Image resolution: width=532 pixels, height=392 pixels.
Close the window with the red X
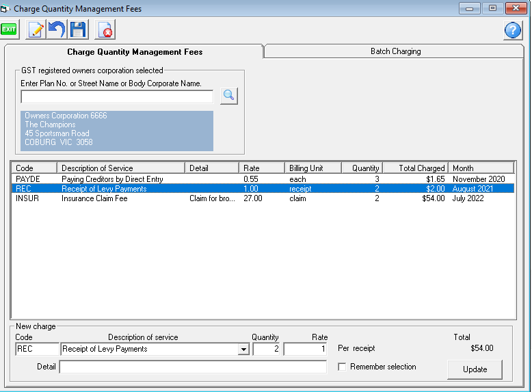point(516,8)
